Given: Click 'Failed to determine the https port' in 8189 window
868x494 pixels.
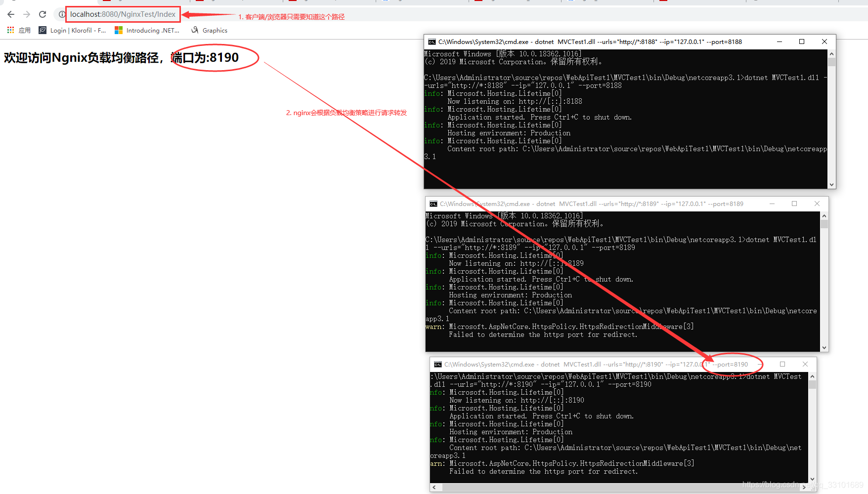Looking at the screenshot, I should pos(543,334).
